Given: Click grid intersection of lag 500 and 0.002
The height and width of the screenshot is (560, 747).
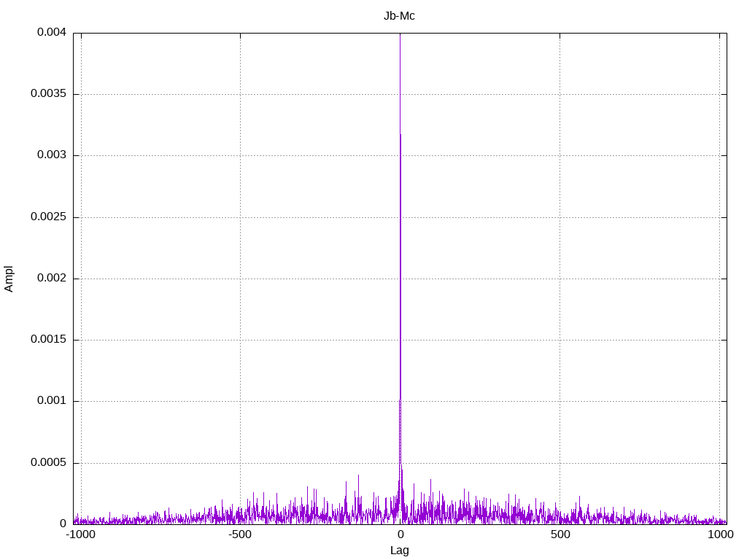Looking at the screenshot, I should [x=560, y=279].
